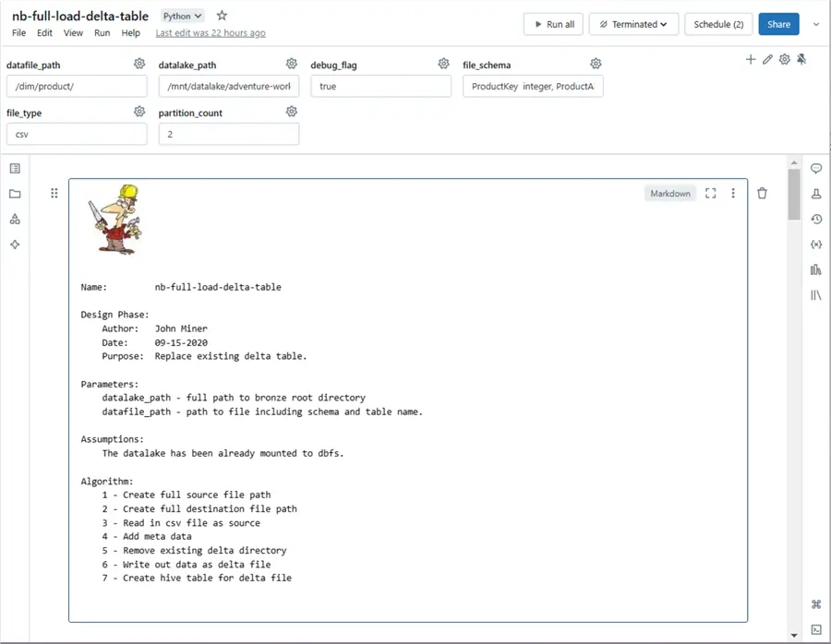
Task: Click the Markdown cell language label
Action: tap(670, 194)
